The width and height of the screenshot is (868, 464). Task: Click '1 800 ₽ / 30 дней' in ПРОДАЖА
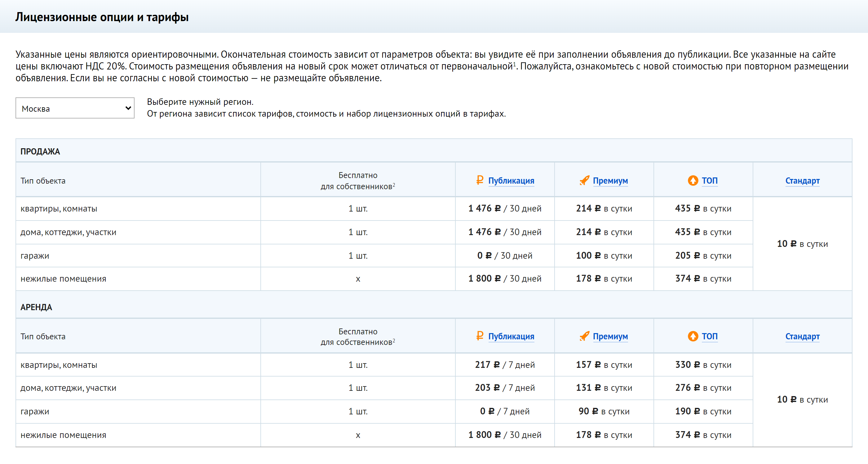click(505, 279)
